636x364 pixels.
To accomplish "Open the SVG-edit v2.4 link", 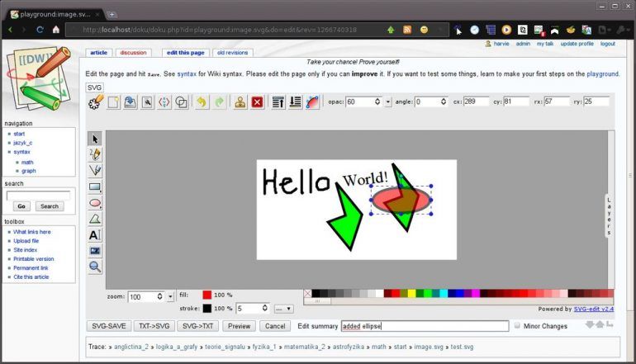I will pyautogui.click(x=593, y=309).
